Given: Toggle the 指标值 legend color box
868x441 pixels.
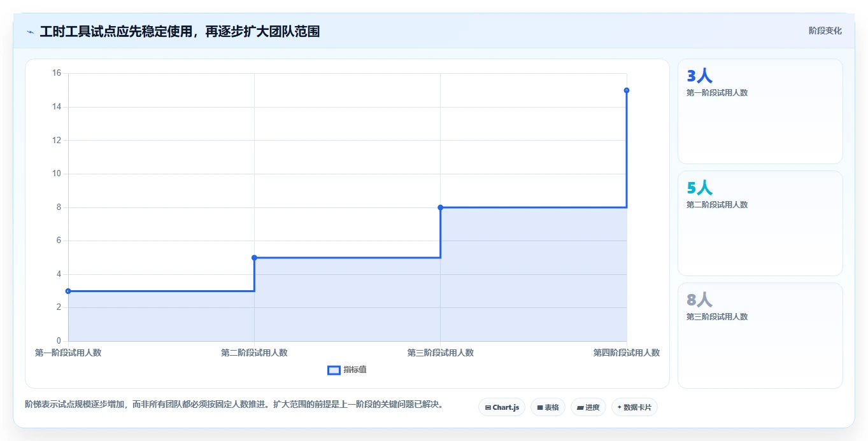Looking at the screenshot, I should tap(334, 370).
